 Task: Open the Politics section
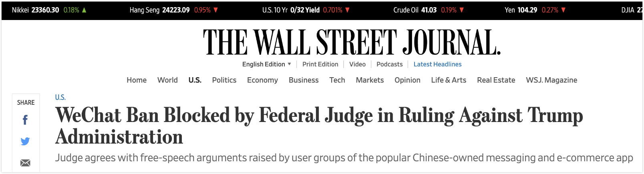pos(224,80)
